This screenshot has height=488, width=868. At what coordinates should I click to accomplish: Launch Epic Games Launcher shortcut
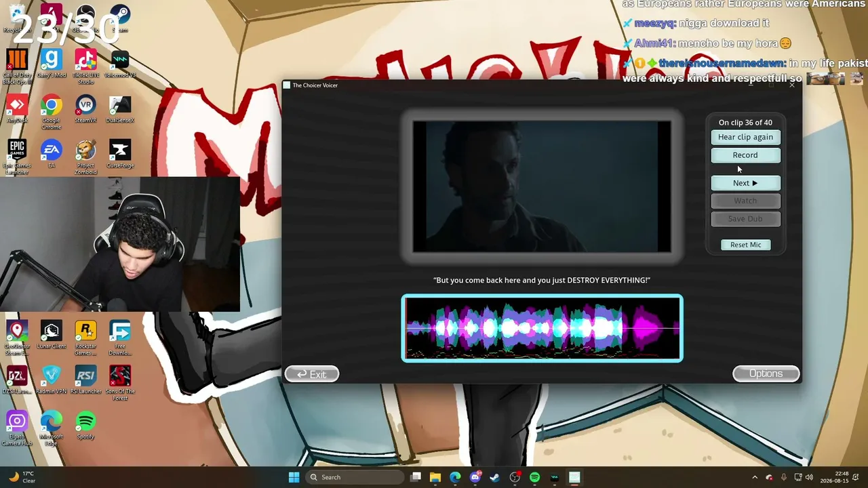coord(17,157)
